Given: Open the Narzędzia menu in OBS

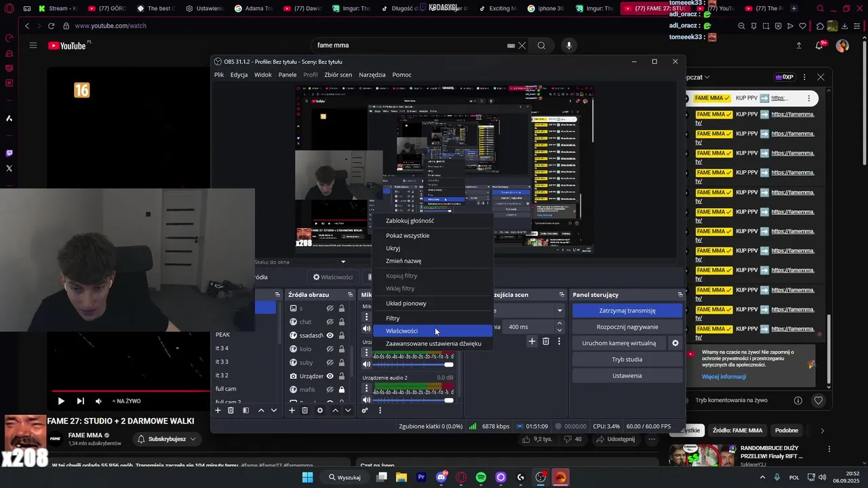Looking at the screenshot, I should pos(372,75).
